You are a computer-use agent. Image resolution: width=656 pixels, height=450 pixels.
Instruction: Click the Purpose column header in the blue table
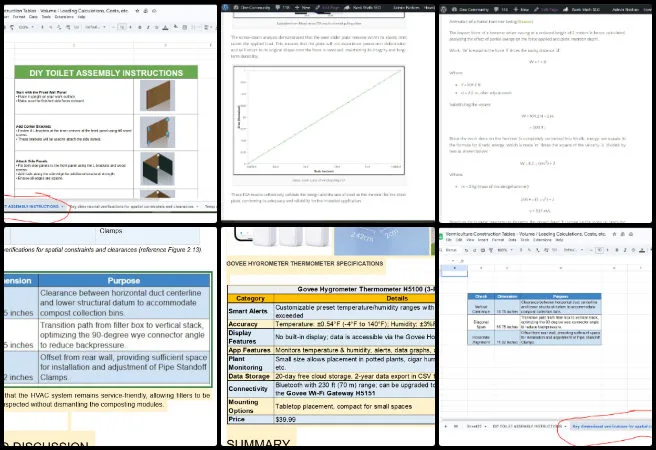click(x=124, y=281)
